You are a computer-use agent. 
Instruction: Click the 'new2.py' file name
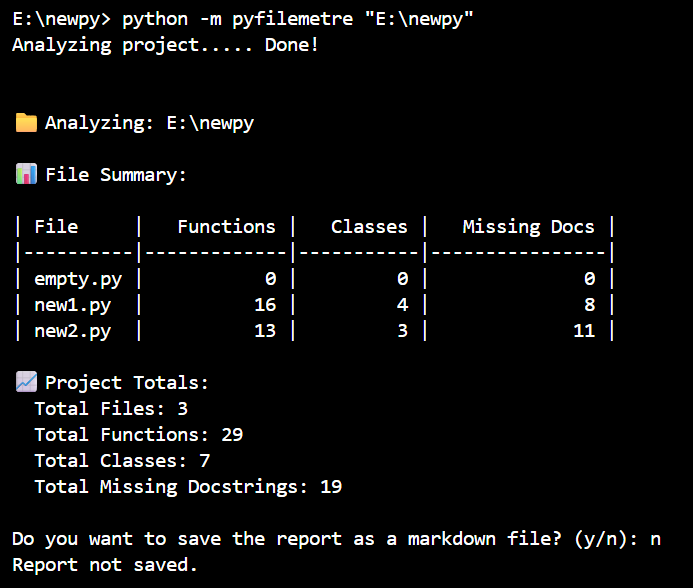72,331
